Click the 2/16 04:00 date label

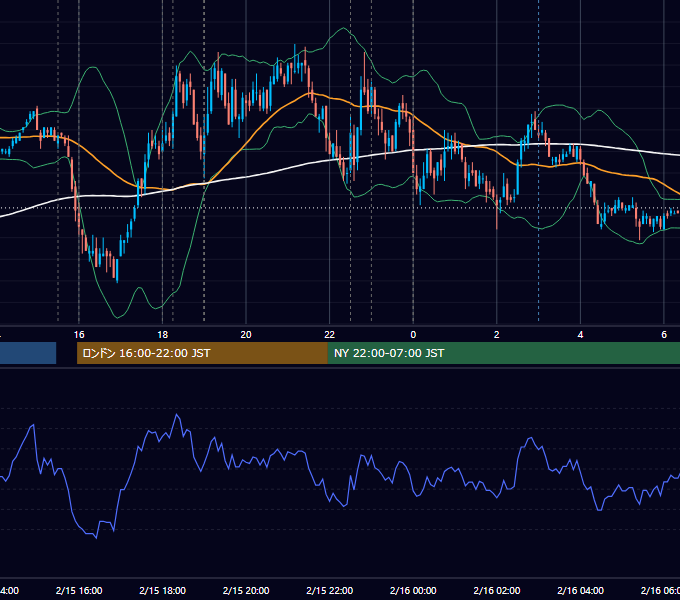[x=580, y=590]
